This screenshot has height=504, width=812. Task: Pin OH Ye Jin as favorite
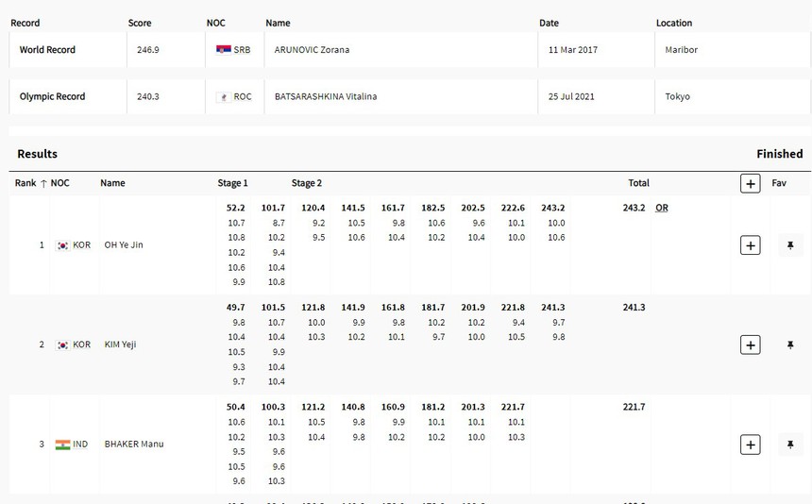(789, 245)
